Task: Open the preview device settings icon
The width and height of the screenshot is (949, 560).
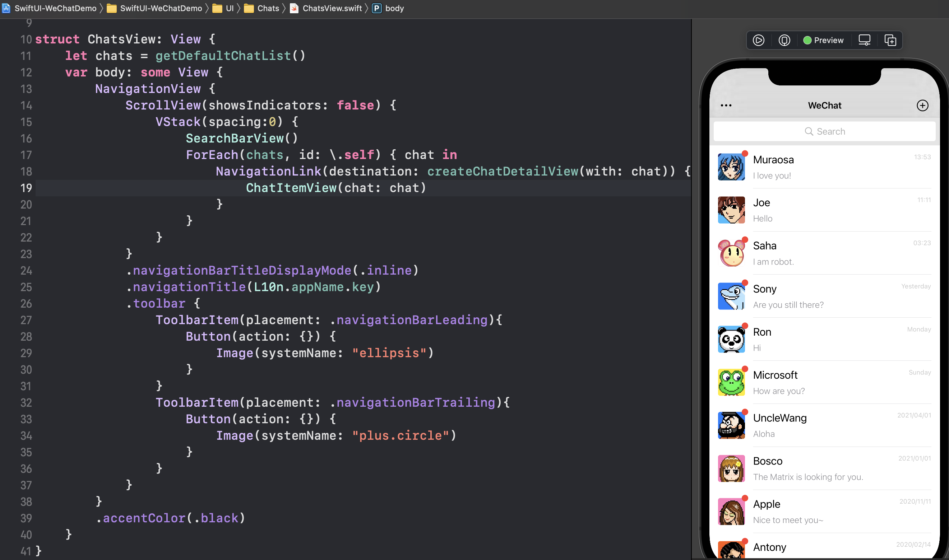Action: 864,40
